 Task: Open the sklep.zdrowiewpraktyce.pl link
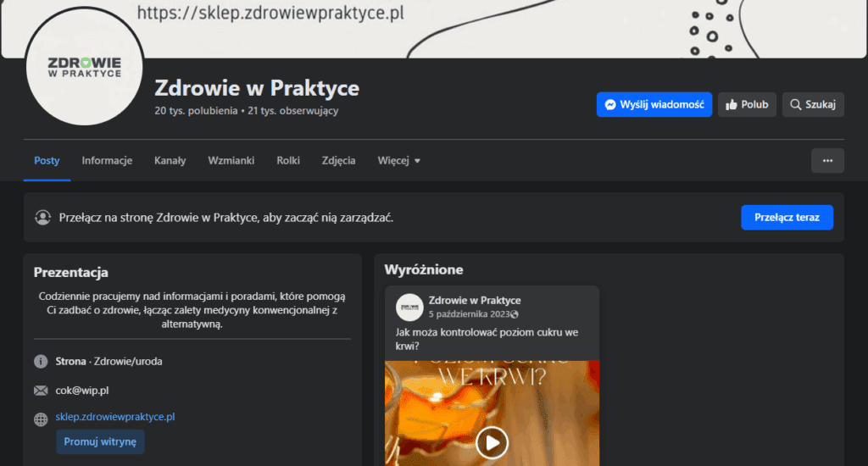(x=115, y=417)
